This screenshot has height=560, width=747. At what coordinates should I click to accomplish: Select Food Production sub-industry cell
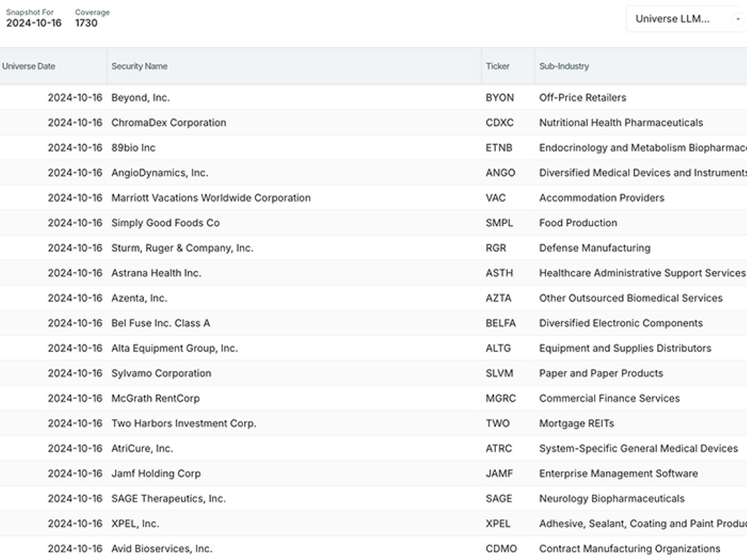point(578,223)
